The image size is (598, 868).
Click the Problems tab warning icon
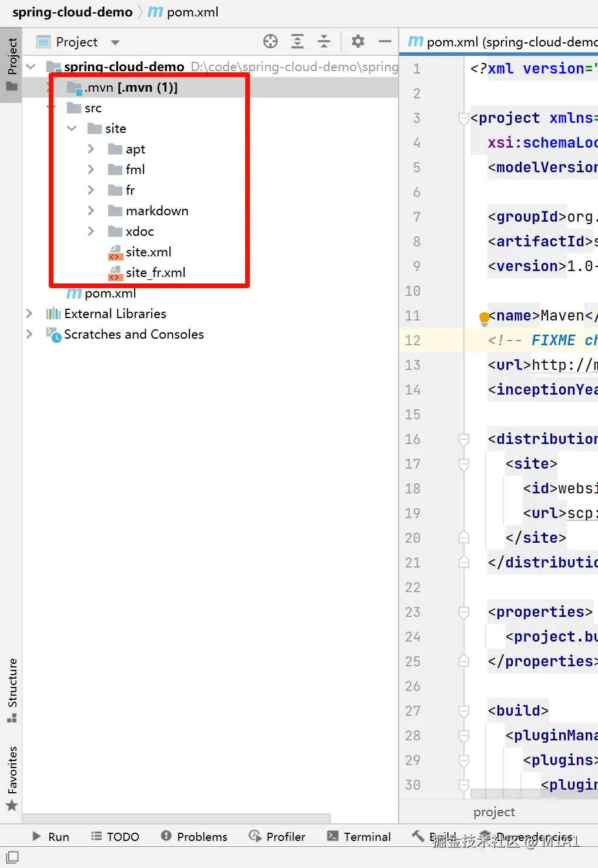click(166, 836)
